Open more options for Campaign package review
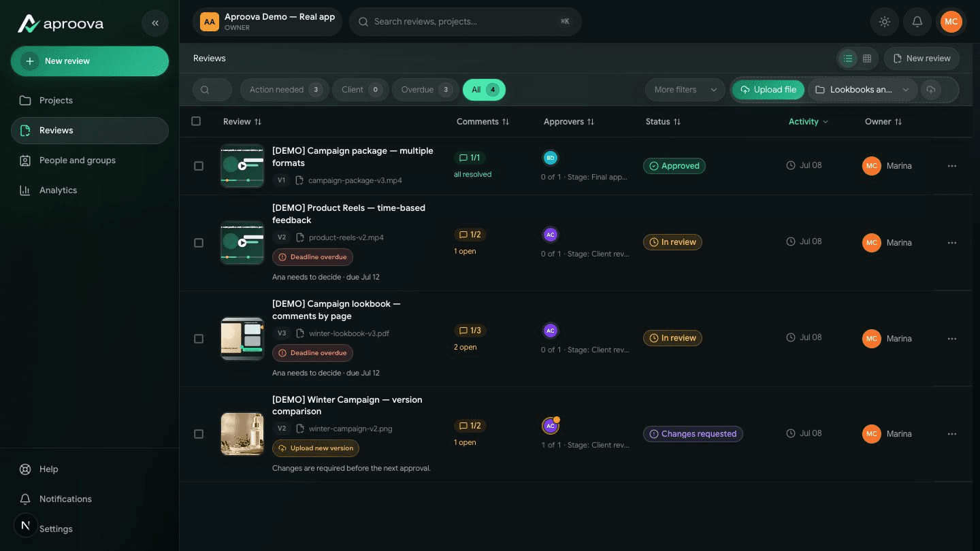The width and height of the screenshot is (980, 551). point(952,166)
